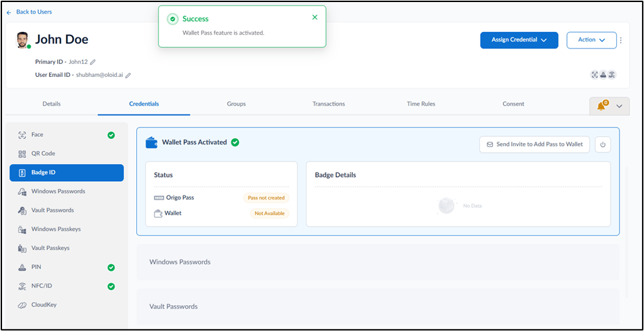Click the shubham@oloid.ai email text
The image size is (644, 331).
99,75
